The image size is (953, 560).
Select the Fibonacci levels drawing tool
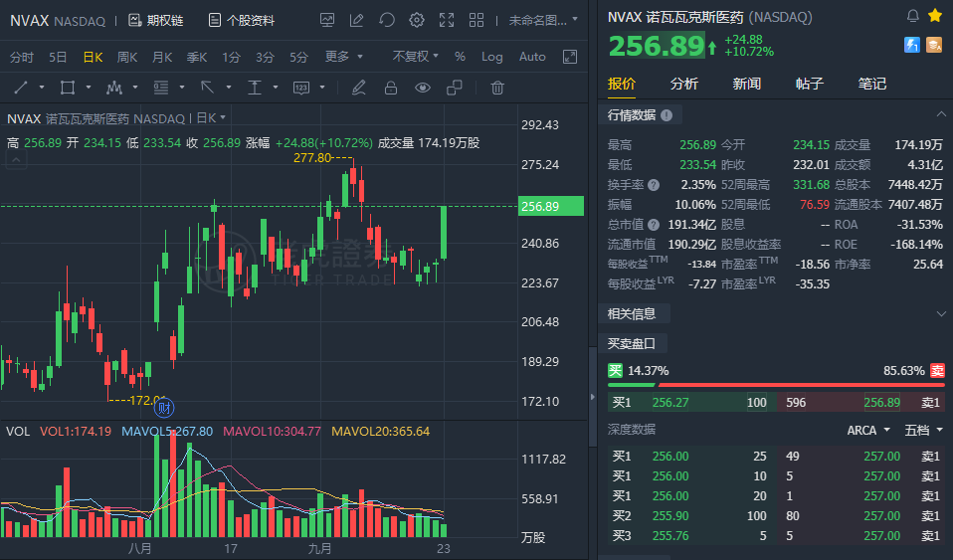[161, 88]
